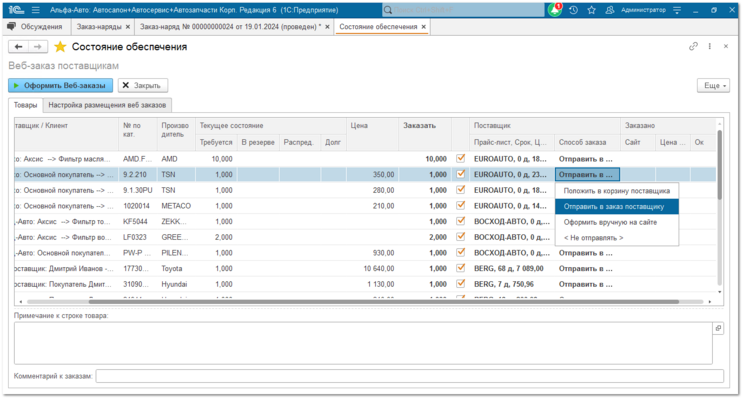Toggle checkbox in the 1020014 METACO row

[x=460, y=205]
